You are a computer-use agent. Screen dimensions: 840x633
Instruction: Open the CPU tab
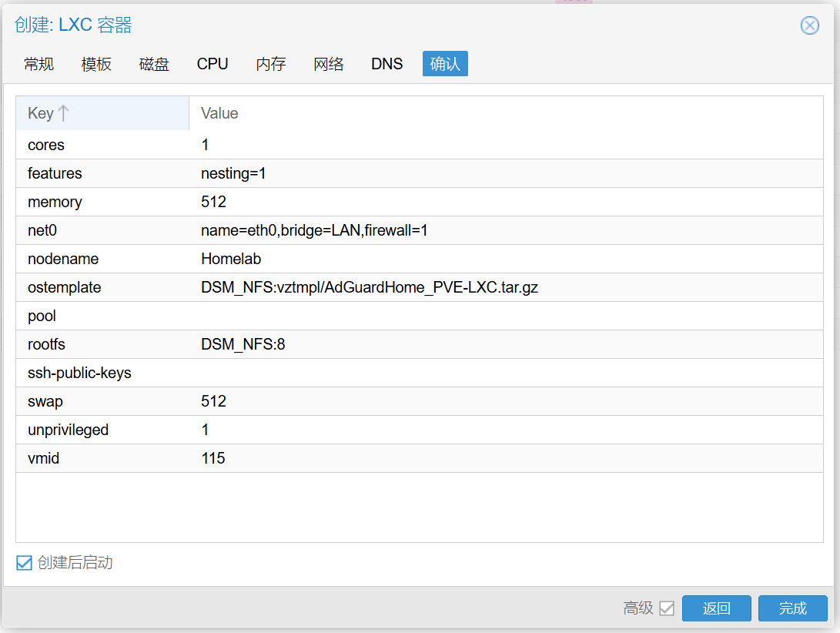[212, 65]
